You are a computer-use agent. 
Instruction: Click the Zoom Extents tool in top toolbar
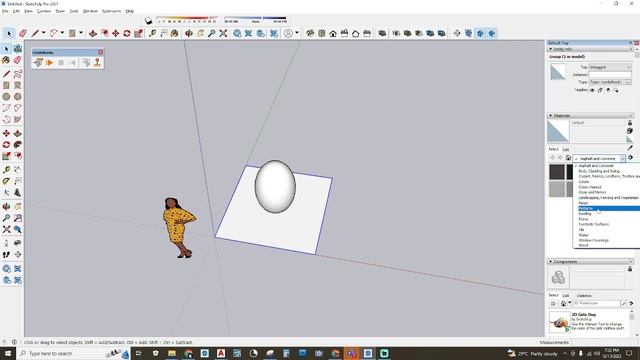pyautogui.click(x=223, y=33)
